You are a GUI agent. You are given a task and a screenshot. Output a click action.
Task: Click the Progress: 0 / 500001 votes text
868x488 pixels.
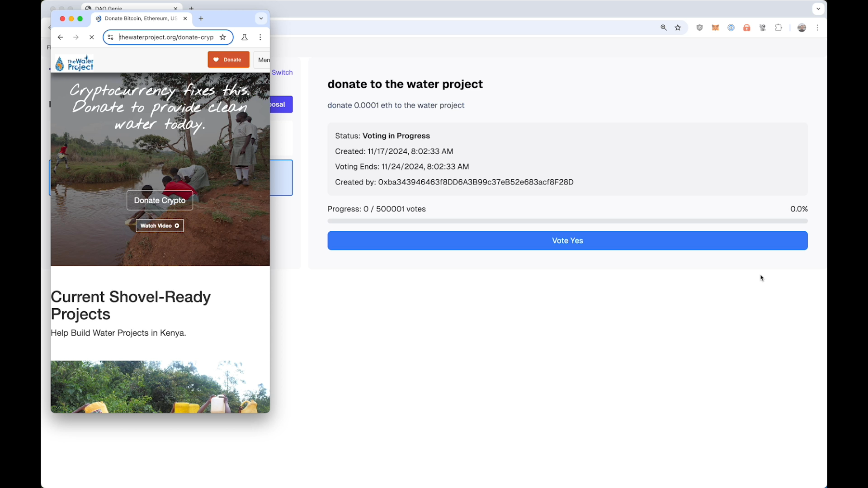377,209
